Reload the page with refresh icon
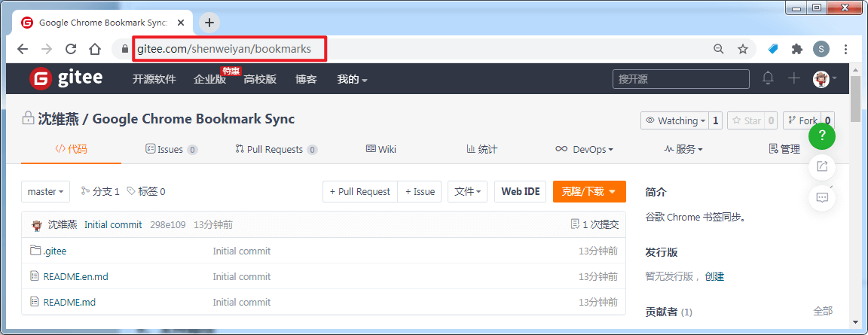 coord(71,49)
